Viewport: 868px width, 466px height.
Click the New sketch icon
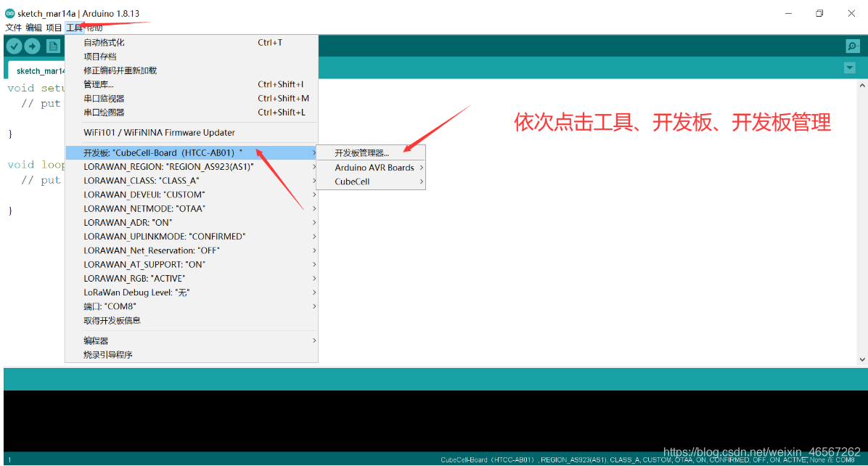pyautogui.click(x=53, y=46)
